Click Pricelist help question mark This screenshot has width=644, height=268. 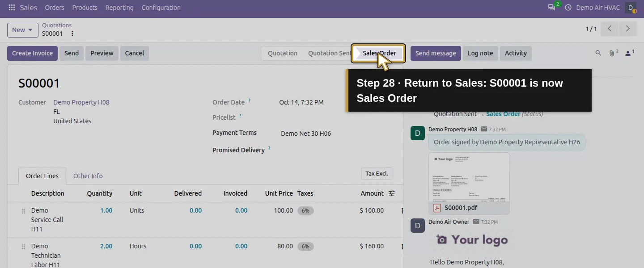click(x=240, y=116)
